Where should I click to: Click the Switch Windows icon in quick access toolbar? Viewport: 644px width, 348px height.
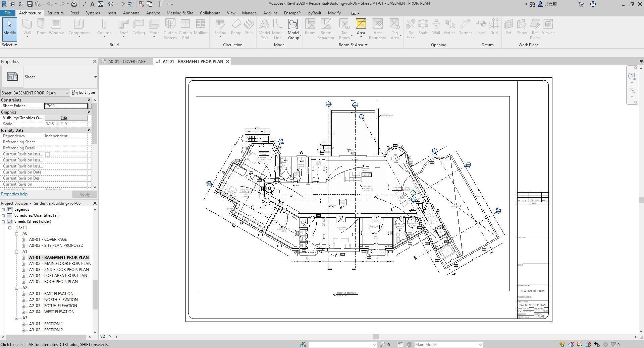pyautogui.click(x=150, y=4)
